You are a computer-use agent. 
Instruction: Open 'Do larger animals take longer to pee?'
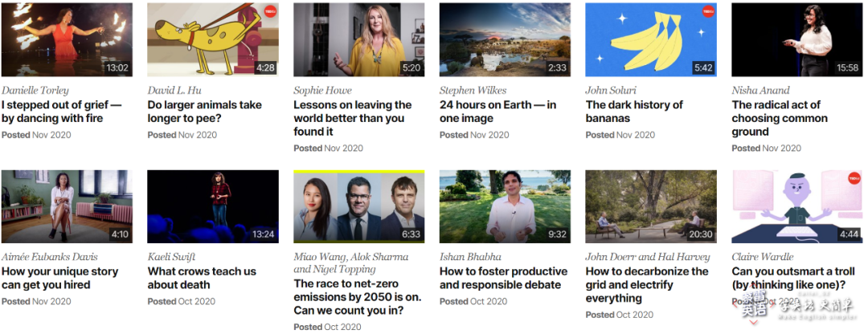[x=205, y=112]
